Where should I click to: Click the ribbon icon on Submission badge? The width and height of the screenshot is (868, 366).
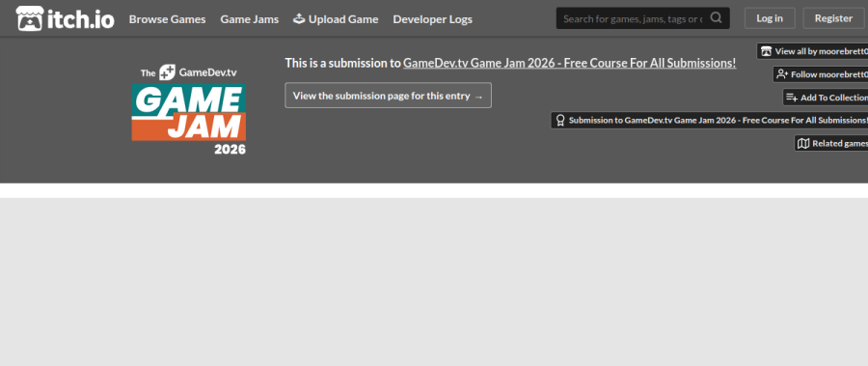click(560, 121)
